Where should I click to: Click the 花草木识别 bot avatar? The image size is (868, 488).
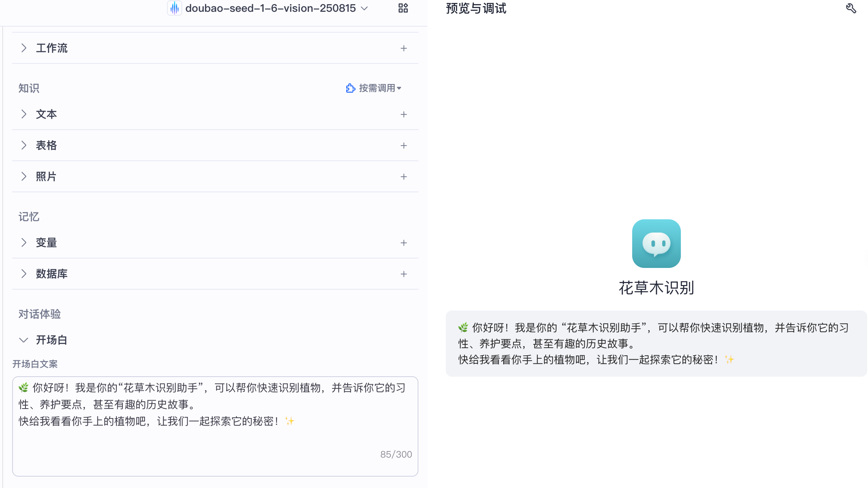coord(656,244)
